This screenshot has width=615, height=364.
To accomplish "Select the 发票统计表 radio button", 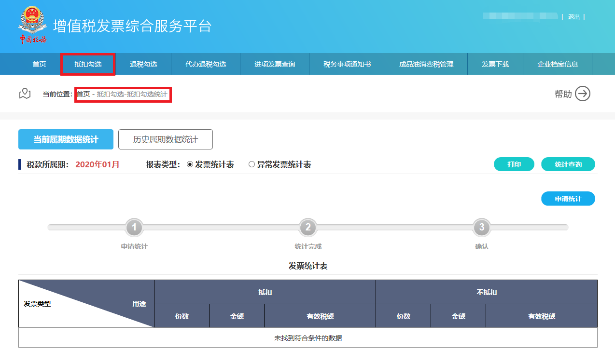I will point(190,164).
